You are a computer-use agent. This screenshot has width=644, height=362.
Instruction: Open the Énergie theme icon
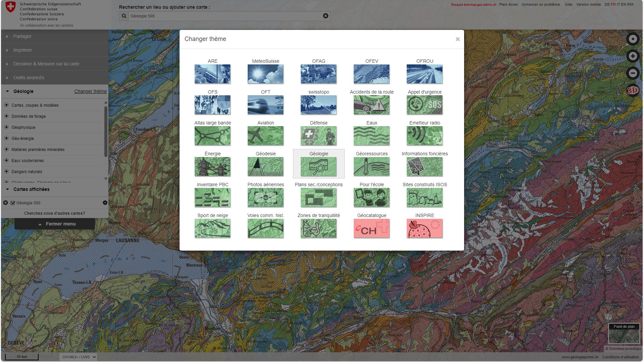coord(212,166)
